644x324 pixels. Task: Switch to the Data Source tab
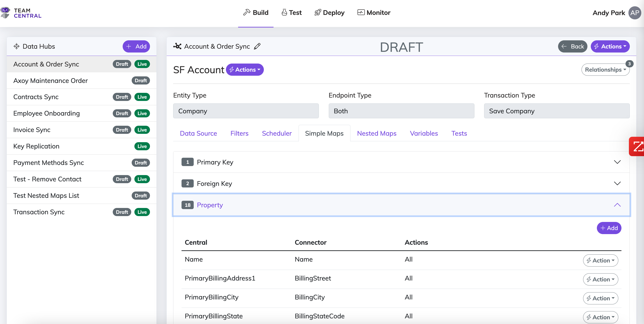click(x=198, y=133)
